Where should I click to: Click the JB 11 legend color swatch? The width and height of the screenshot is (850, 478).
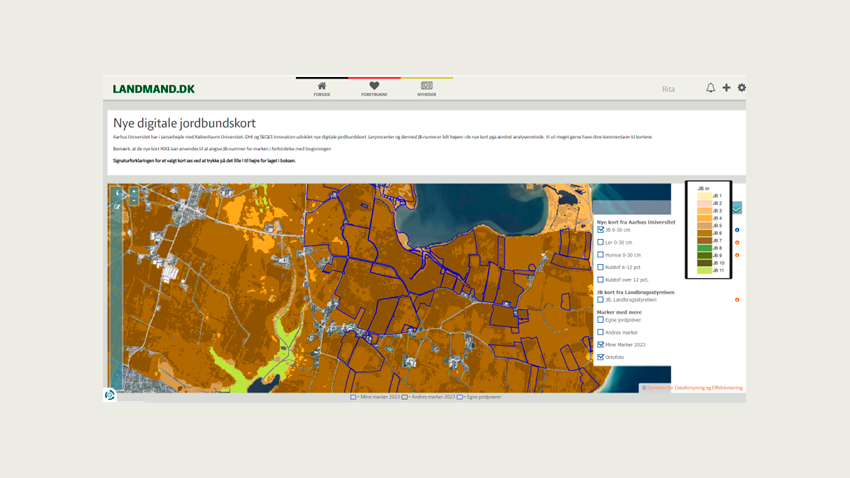click(x=704, y=271)
